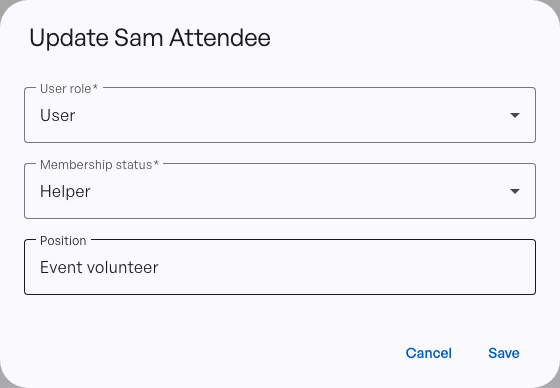Select the 'User role*' field label

pyautogui.click(x=69, y=89)
